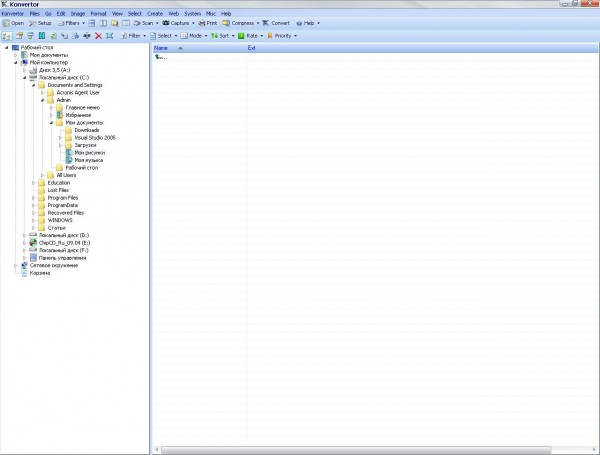Click the Print toolbar button
This screenshot has height=455, width=600.
pyautogui.click(x=208, y=23)
